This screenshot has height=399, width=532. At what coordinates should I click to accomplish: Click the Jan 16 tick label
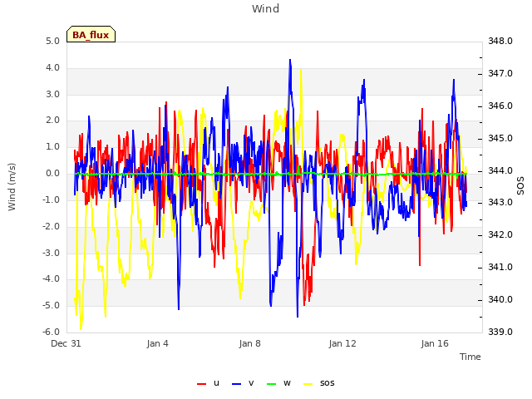pos(435,343)
